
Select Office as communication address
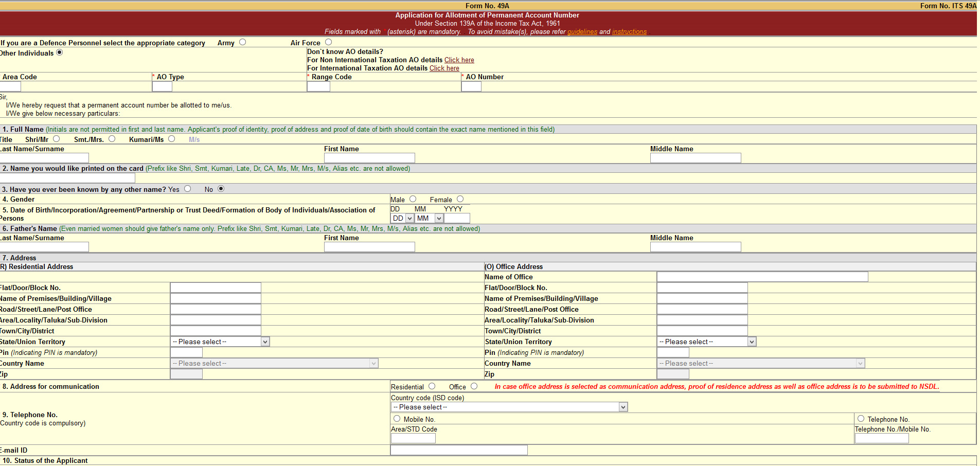click(474, 386)
